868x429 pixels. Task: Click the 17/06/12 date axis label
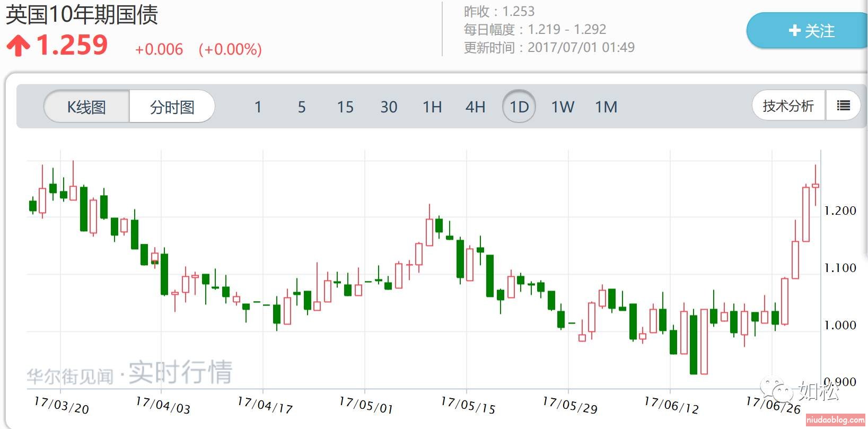(x=671, y=405)
